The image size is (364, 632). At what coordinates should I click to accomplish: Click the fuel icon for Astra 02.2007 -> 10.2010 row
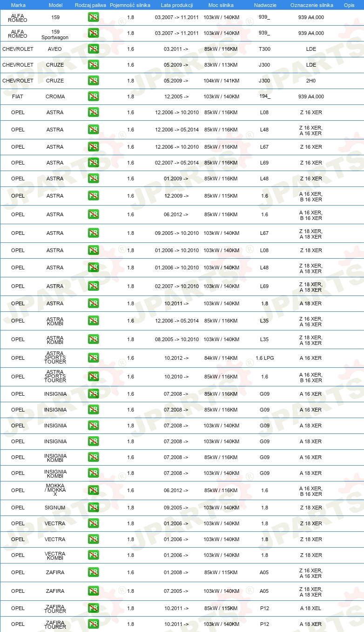point(94,286)
